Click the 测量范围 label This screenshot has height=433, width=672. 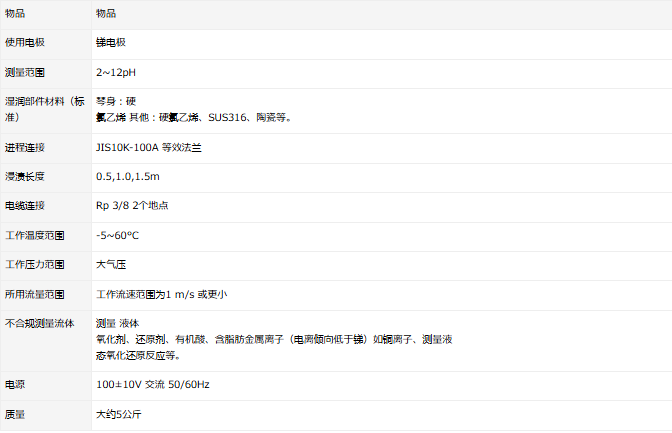(25, 72)
